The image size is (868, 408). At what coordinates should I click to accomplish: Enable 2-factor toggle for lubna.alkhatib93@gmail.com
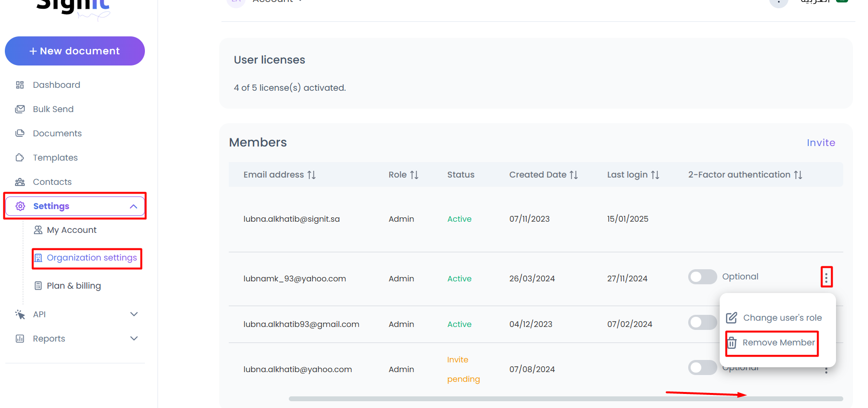coord(702,322)
